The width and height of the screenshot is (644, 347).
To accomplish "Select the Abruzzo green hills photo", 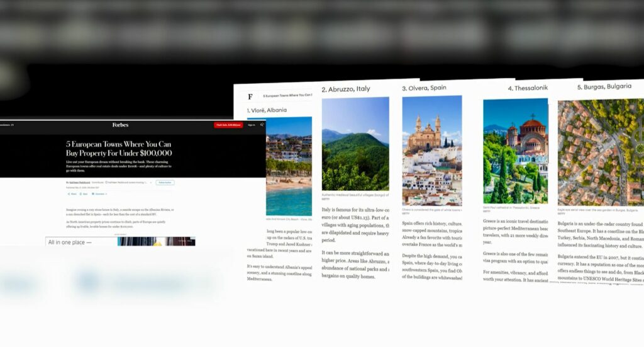I will (355, 144).
